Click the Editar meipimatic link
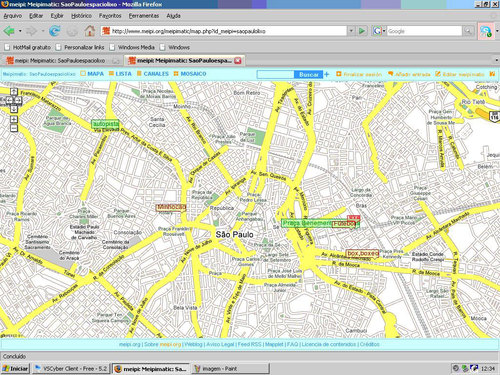 pos(460,74)
